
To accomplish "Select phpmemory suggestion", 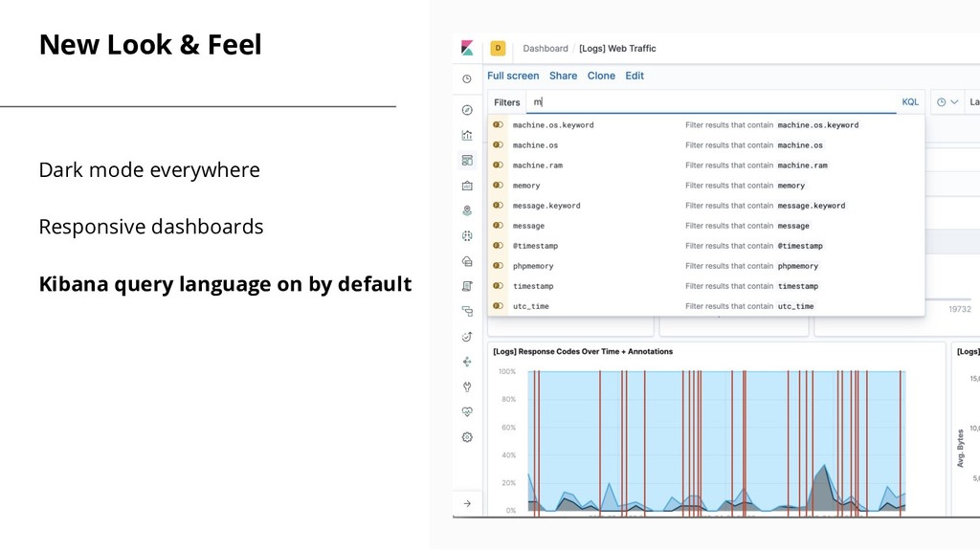I will click(x=706, y=266).
